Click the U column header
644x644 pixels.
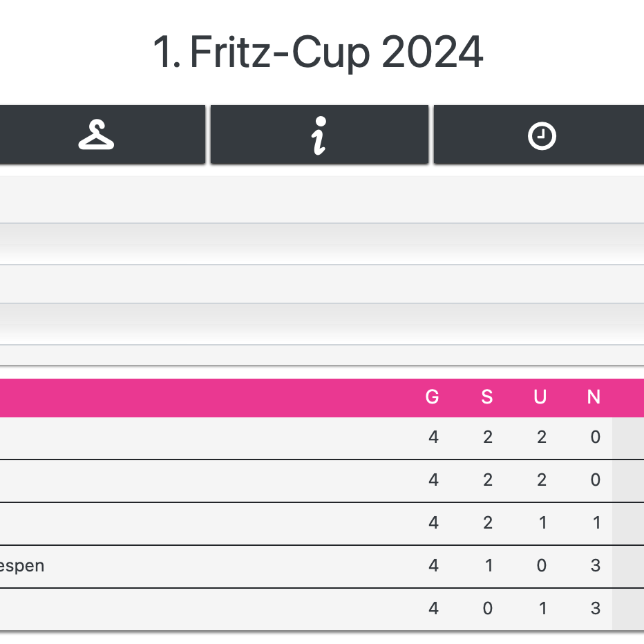click(540, 397)
